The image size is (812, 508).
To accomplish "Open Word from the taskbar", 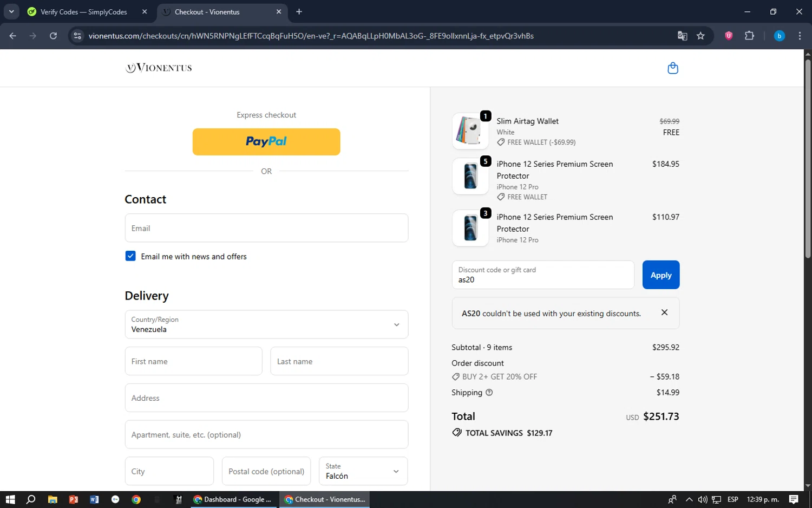I will click(x=94, y=499).
